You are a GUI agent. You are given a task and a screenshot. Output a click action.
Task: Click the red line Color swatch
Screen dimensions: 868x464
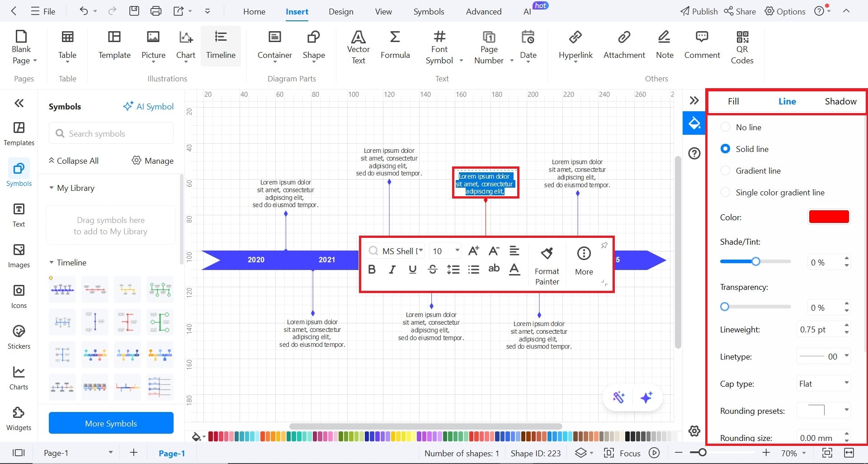pos(829,217)
